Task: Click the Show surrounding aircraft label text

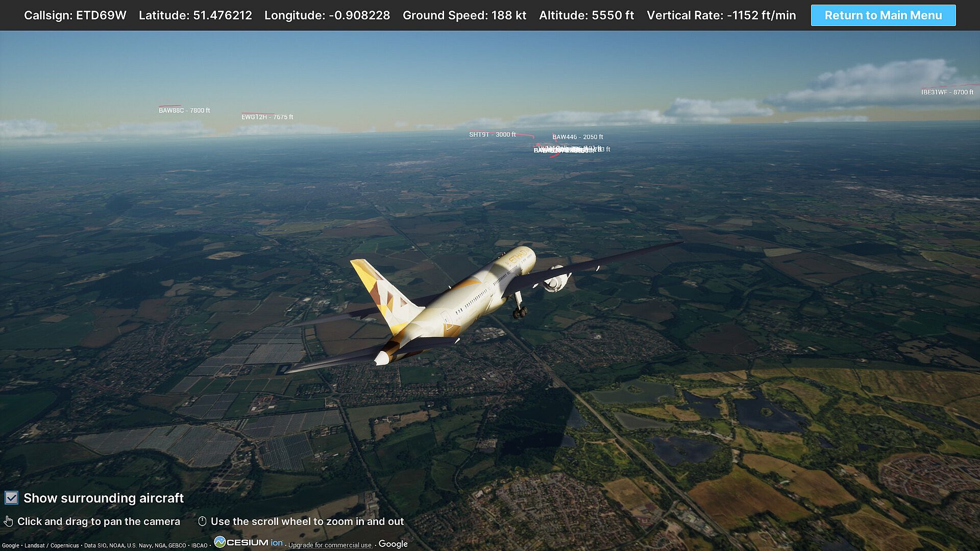Action: pyautogui.click(x=104, y=498)
